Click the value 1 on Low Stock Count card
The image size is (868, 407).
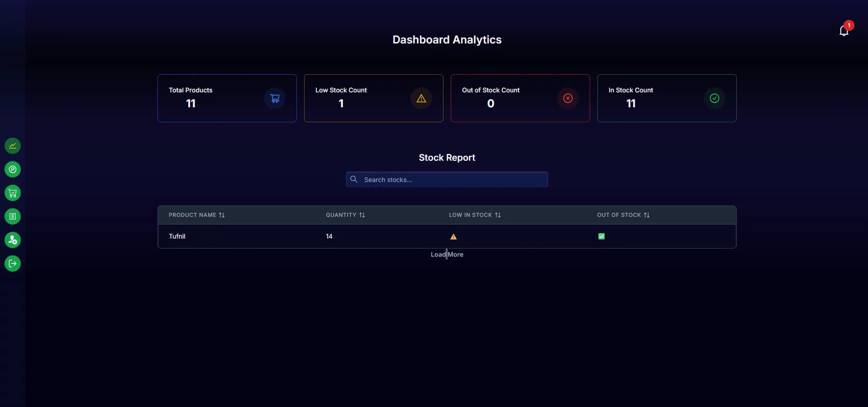341,104
